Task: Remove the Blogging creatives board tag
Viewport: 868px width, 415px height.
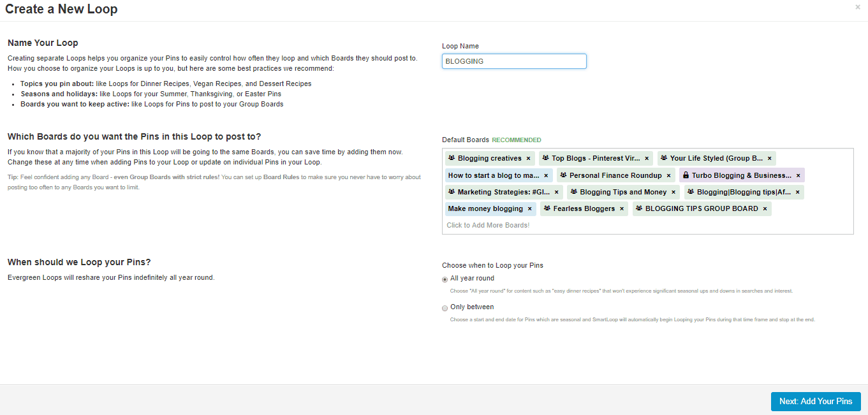Action: 528,159
